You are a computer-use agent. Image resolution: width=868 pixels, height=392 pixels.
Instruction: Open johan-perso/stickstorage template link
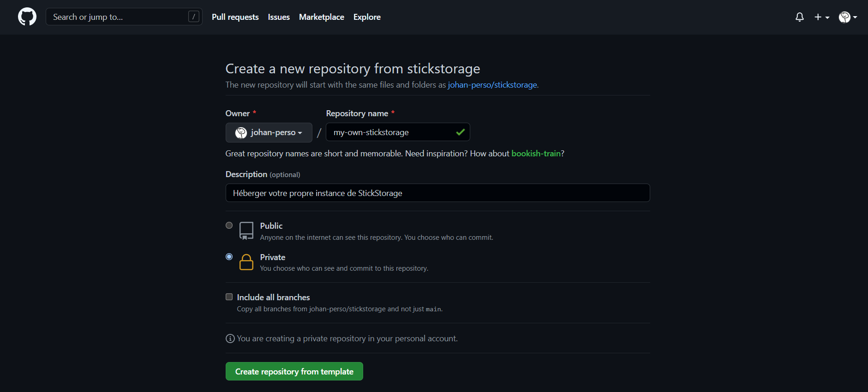coord(492,85)
